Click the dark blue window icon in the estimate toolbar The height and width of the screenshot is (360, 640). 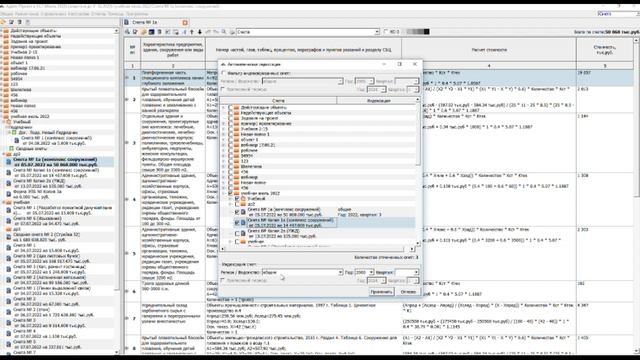[151, 32]
